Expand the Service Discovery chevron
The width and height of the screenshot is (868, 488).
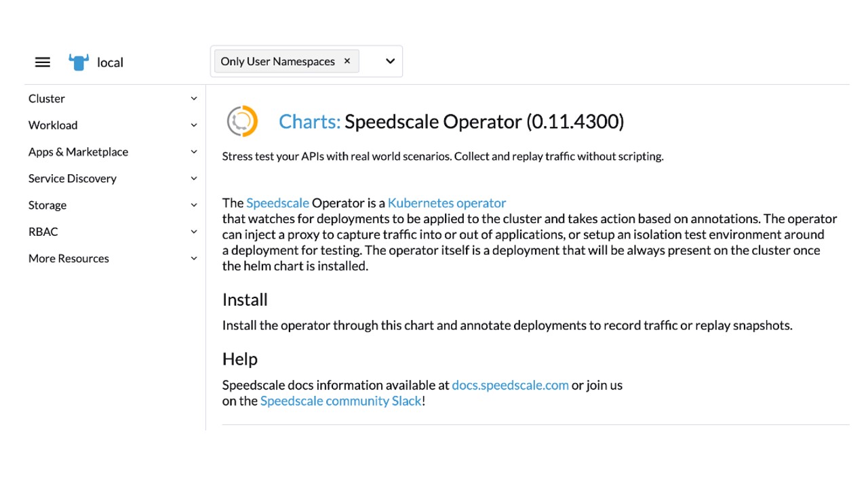[193, 178]
